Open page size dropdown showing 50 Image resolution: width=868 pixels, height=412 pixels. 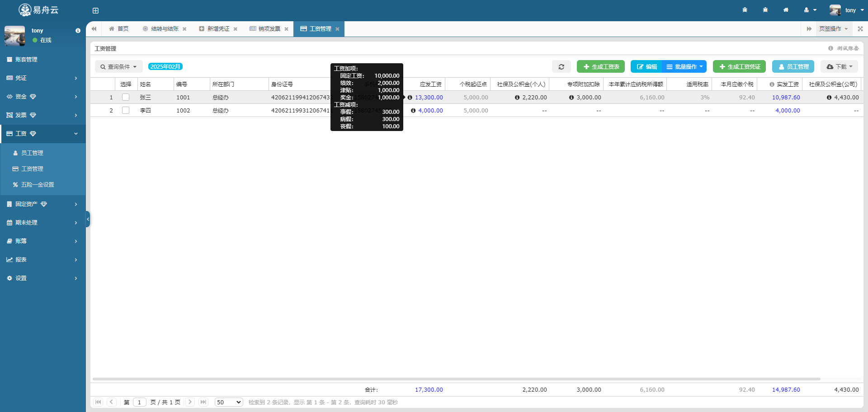pyautogui.click(x=229, y=402)
